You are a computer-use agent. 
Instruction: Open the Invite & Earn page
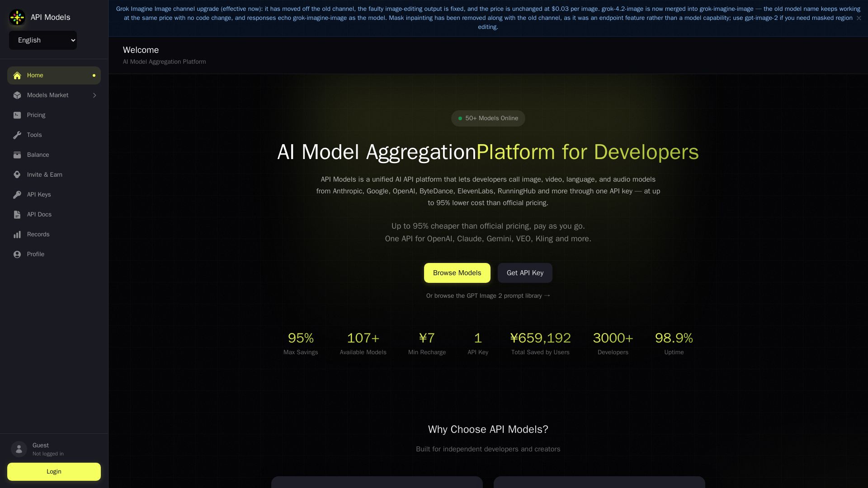54,175
